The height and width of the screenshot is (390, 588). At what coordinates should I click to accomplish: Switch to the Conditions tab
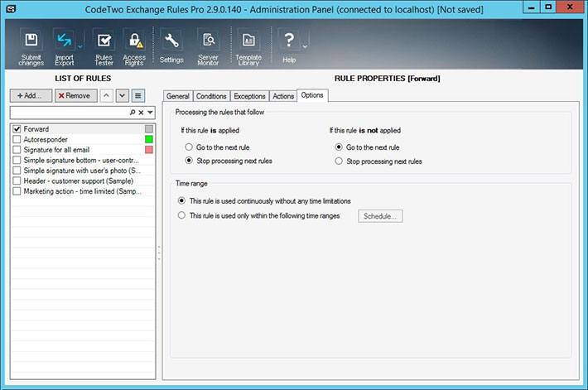211,96
